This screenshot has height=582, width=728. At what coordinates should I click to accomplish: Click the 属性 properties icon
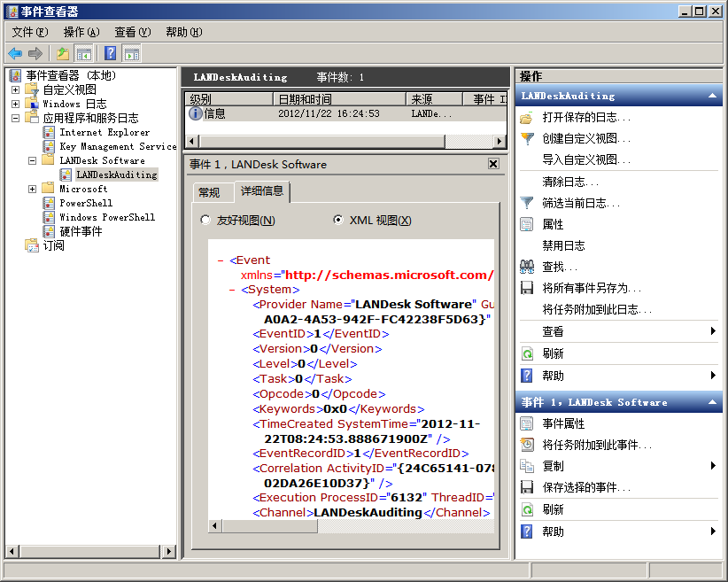tap(526, 224)
